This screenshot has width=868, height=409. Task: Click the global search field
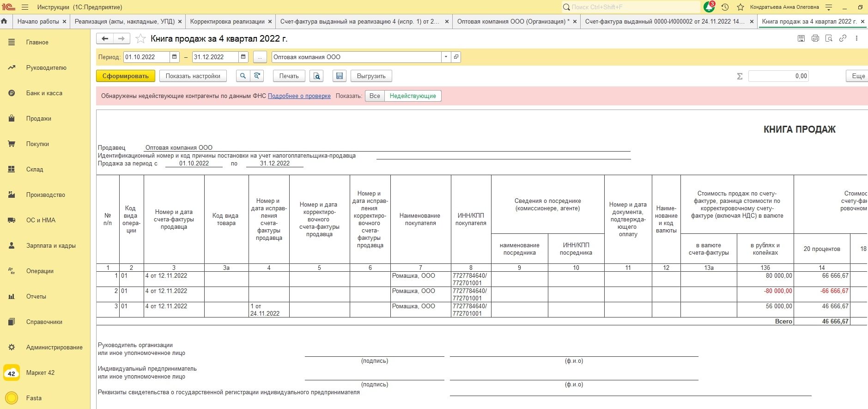631,7
